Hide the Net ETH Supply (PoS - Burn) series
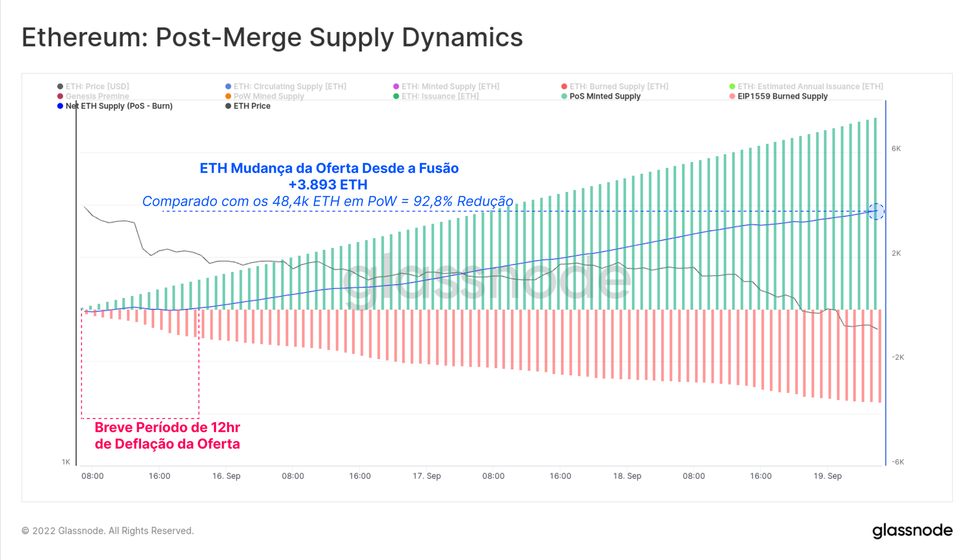The width and height of the screenshot is (973, 560). point(119,106)
